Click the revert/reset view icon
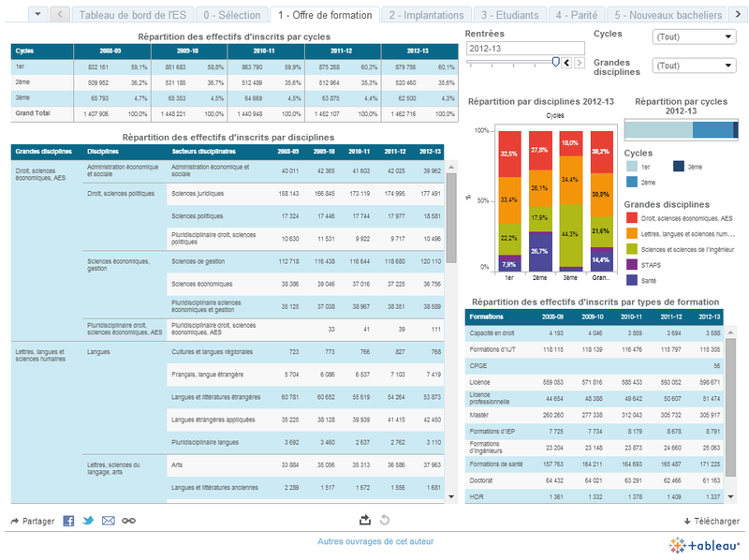Viewport: 749px width, 560px height. [385, 520]
